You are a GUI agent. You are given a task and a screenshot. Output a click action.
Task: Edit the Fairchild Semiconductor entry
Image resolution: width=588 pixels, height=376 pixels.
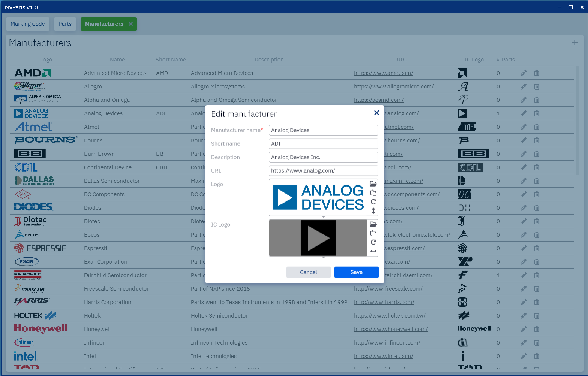[x=523, y=275]
